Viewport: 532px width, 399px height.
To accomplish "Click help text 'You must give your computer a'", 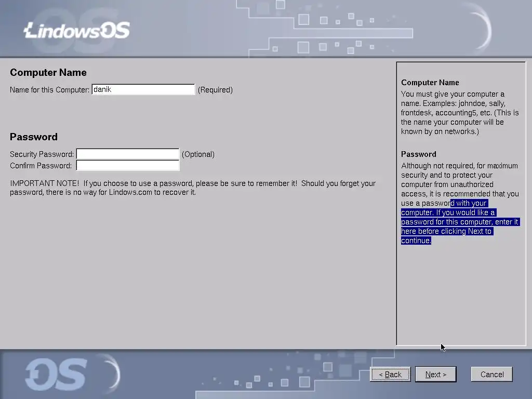I will 453,94.
